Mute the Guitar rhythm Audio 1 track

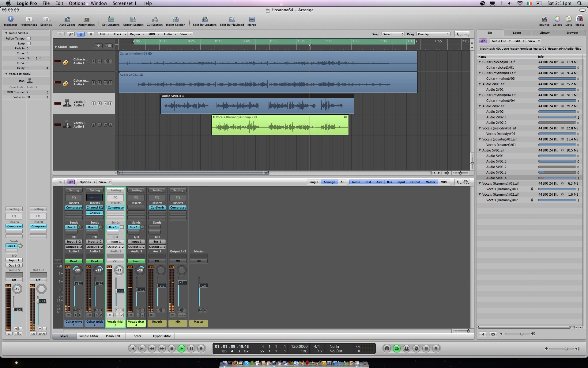(x=106, y=61)
